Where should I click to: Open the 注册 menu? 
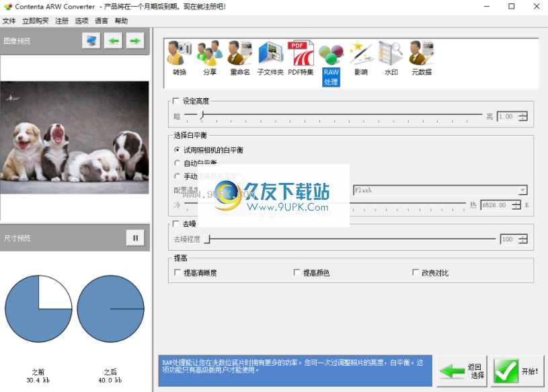pos(62,21)
